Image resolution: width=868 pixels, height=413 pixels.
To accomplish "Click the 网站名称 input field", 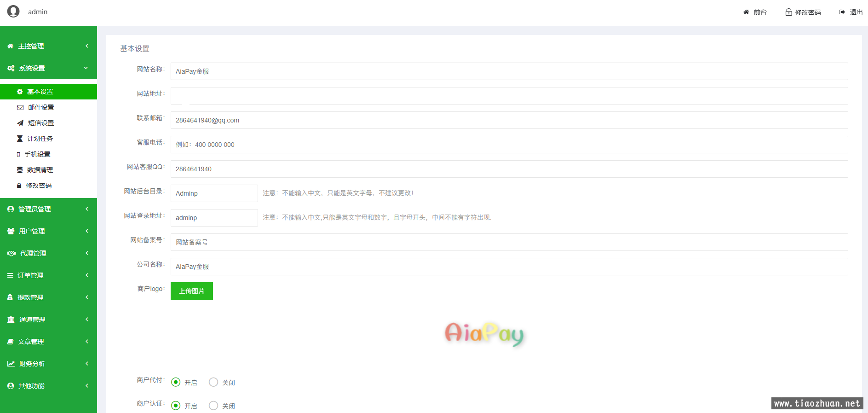I will [x=509, y=71].
